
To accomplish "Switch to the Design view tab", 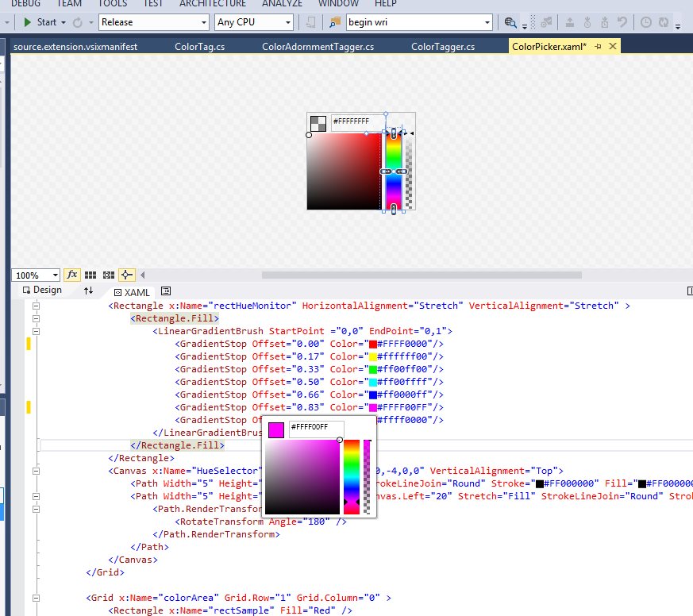I will click(45, 290).
